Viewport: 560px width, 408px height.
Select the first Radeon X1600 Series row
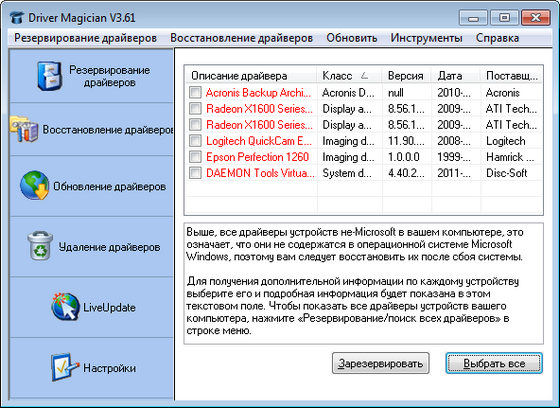364,109
